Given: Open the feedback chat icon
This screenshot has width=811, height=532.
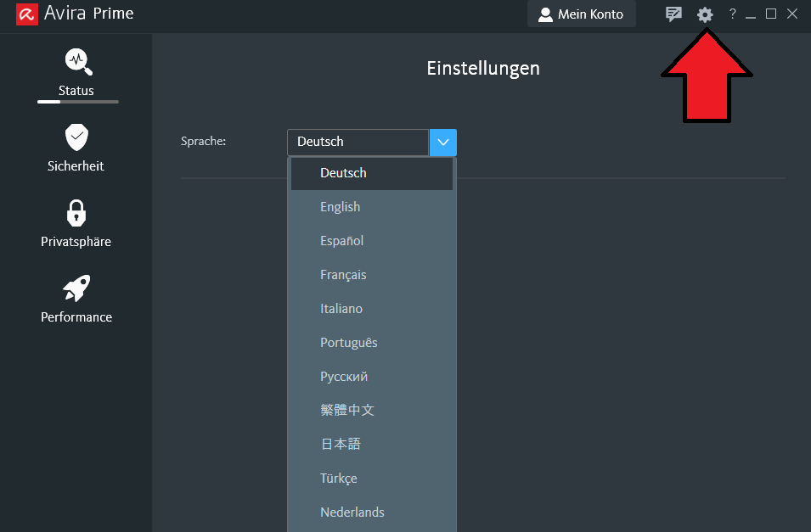Looking at the screenshot, I should pos(673,14).
